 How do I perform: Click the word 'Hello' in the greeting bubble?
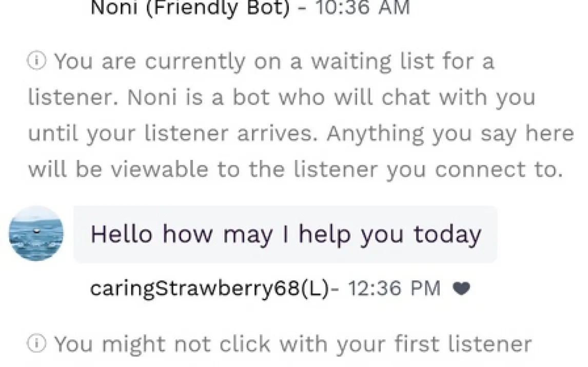122,235
